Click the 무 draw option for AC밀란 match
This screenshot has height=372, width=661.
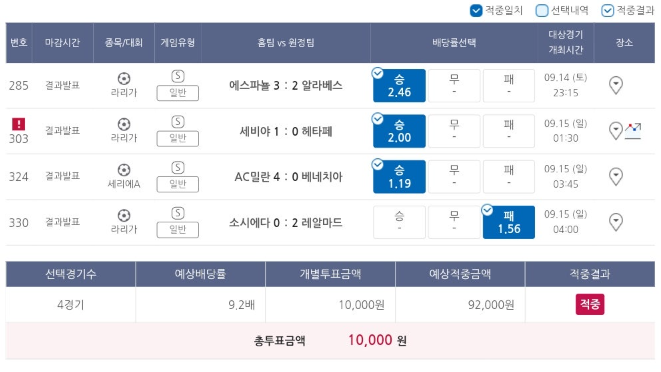tap(454, 177)
